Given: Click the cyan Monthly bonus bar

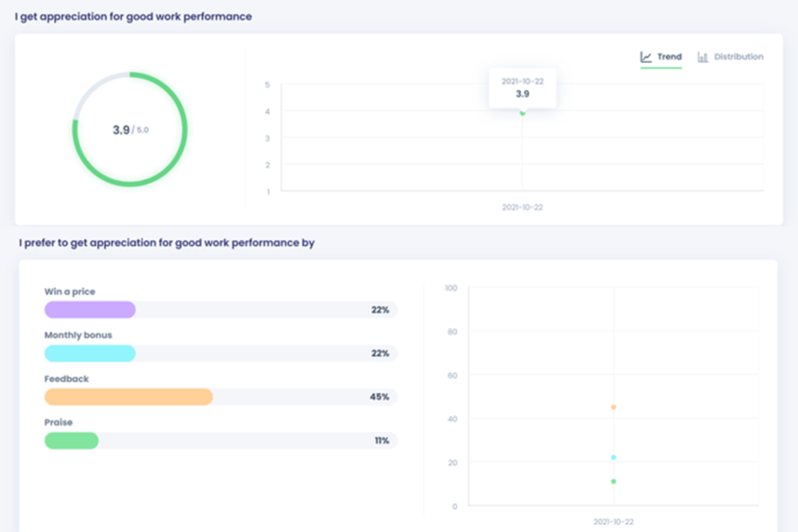Looking at the screenshot, I should click(x=90, y=353).
